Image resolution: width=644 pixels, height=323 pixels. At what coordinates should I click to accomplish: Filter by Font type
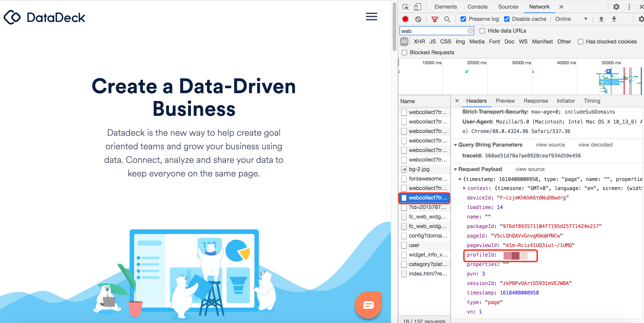coord(494,41)
